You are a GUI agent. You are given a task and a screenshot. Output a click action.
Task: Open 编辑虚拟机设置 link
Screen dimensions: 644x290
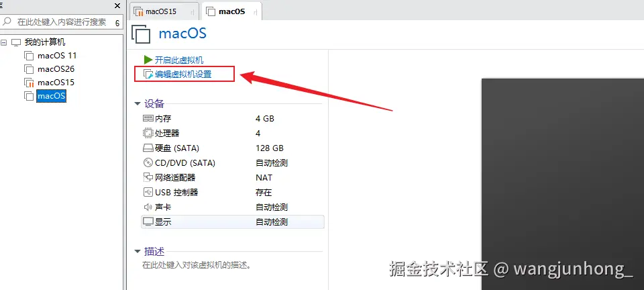point(183,75)
